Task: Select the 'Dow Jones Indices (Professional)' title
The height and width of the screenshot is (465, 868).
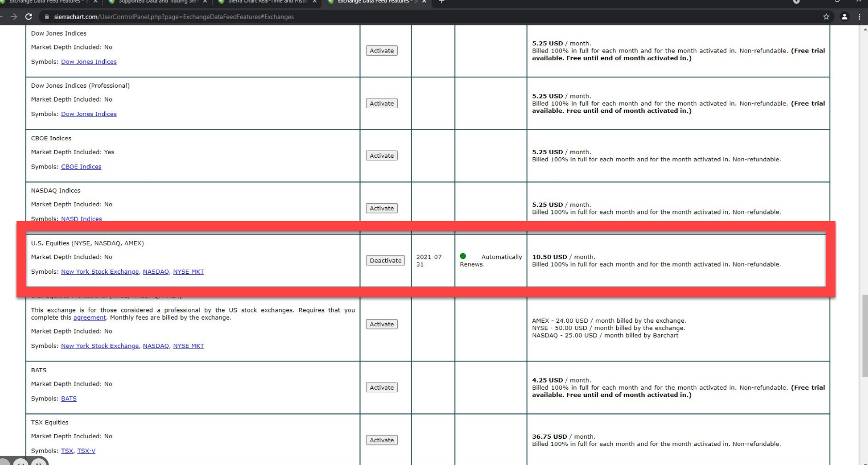Action: coord(80,86)
